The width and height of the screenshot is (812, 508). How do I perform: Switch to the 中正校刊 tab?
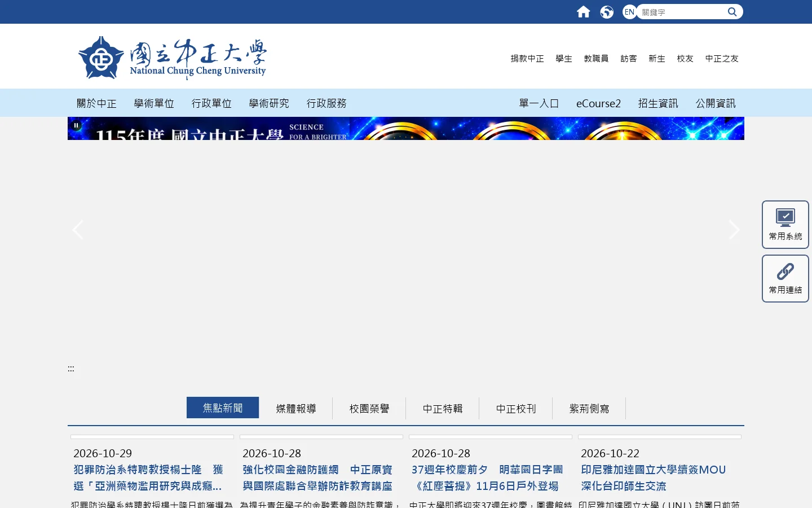click(516, 408)
